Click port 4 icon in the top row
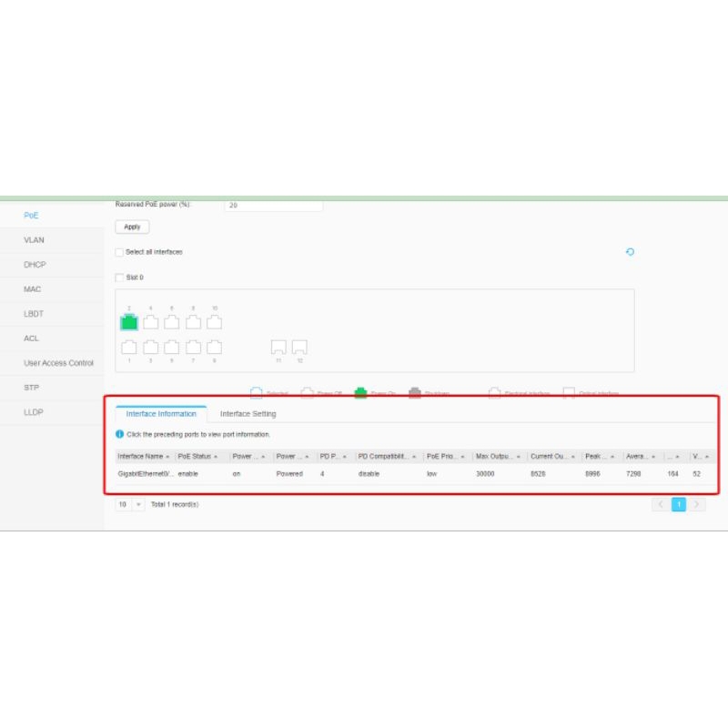Screen dimensions: 728x728 click(150, 320)
